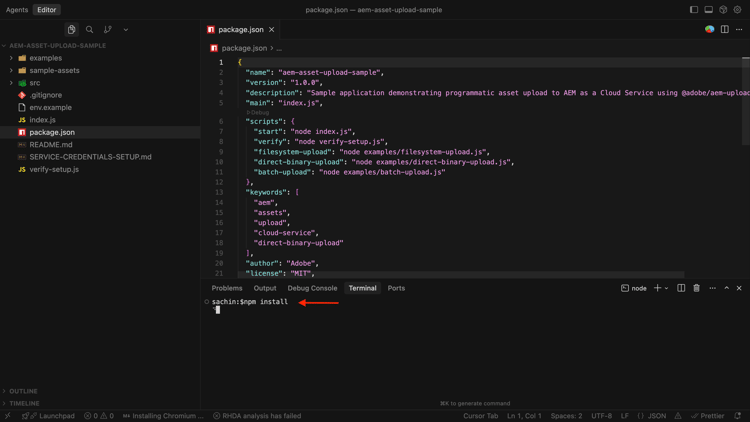Open the Debug Console tab

(312, 288)
